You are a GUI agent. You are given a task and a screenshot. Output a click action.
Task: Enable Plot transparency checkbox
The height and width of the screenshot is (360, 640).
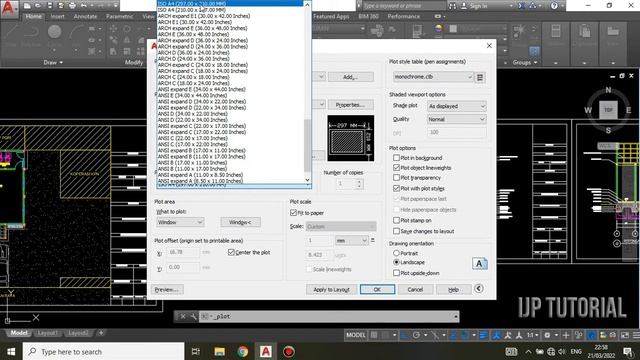tap(396, 178)
